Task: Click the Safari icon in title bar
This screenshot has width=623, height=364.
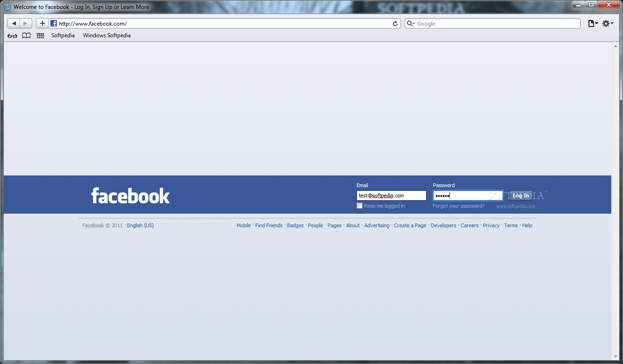Action: click(x=7, y=7)
